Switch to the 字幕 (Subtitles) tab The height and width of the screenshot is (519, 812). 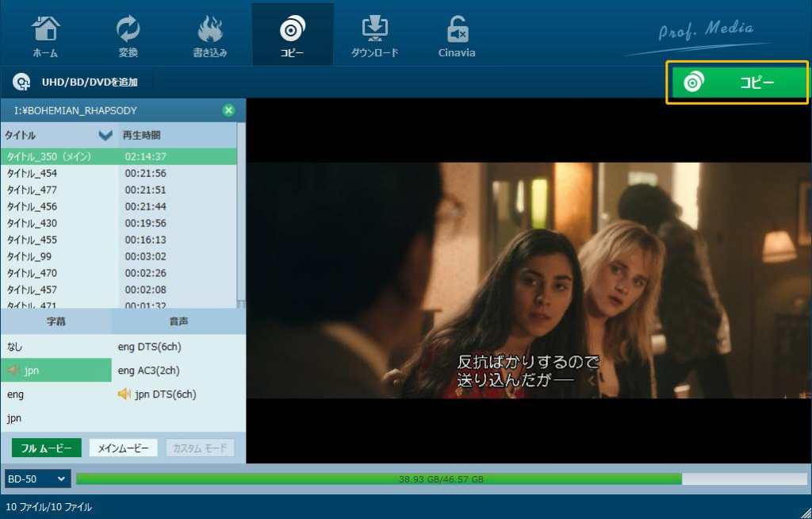pos(56,321)
